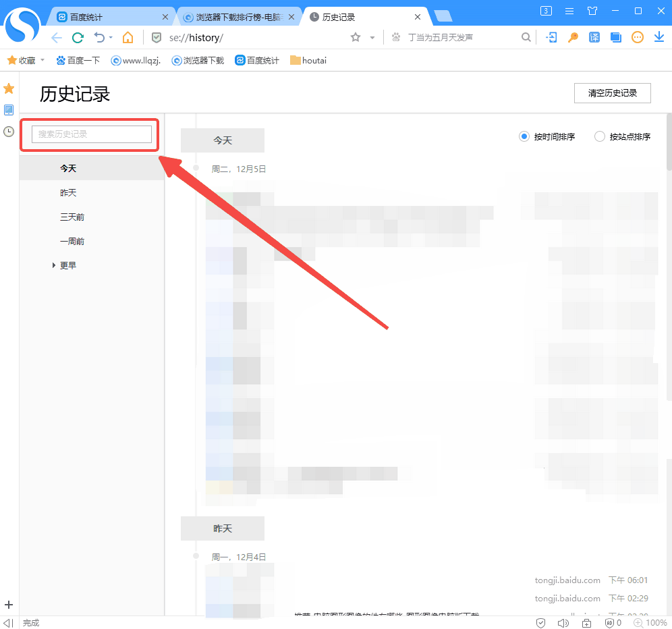Image resolution: width=672 pixels, height=629 pixels.
Task: Bookmark this page with star icon
Action: (356, 38)
